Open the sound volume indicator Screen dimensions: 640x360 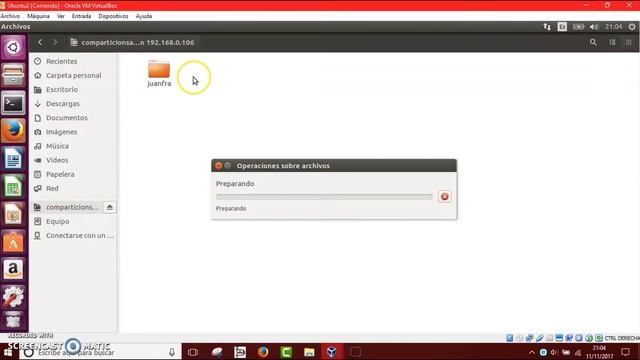[x=594, y=27]
